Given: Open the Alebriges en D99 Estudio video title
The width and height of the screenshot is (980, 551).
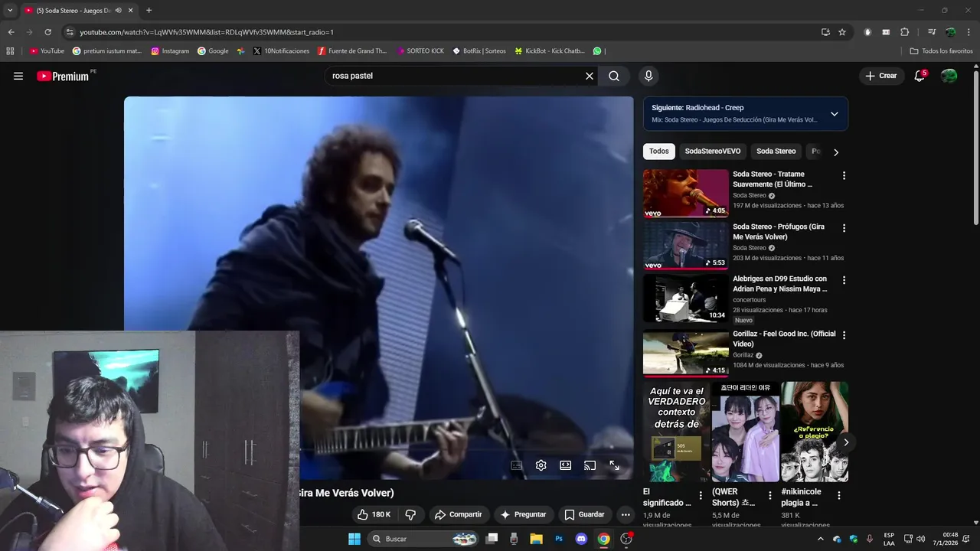Looking at the screenshot, I should pyautogui.click(x=779, y=284).
